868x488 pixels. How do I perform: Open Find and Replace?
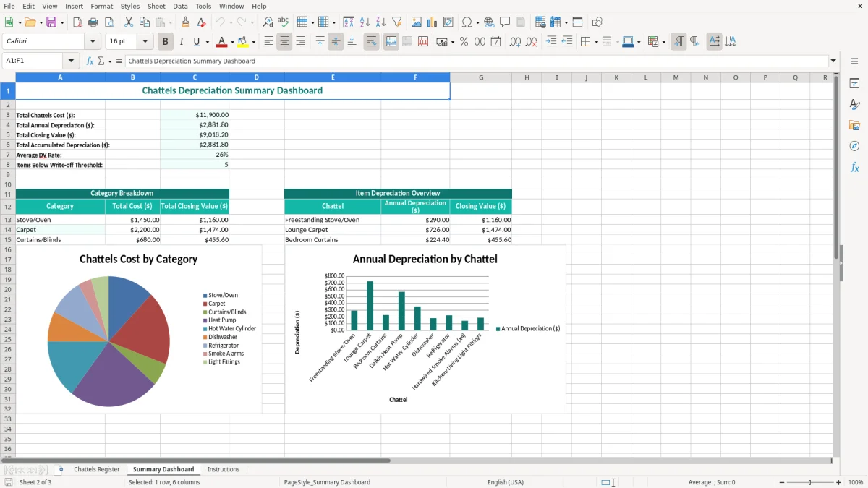(x=268, y=22)
